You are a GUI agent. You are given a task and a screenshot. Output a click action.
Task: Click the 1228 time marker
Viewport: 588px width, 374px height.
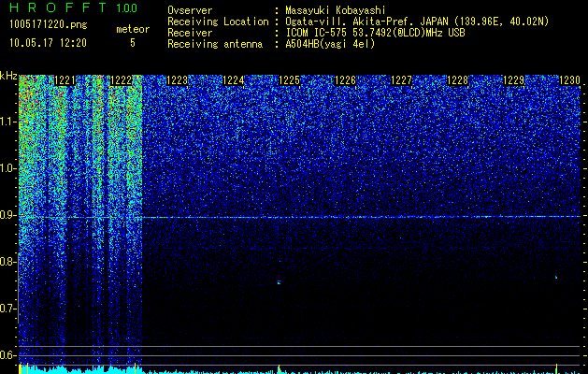pos(457,80)
